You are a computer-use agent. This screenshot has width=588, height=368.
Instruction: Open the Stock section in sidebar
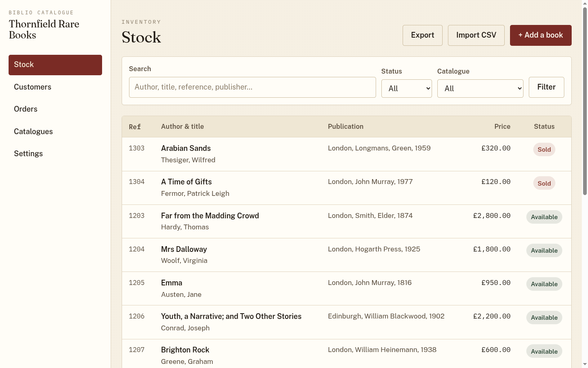[x=55, y=65]
